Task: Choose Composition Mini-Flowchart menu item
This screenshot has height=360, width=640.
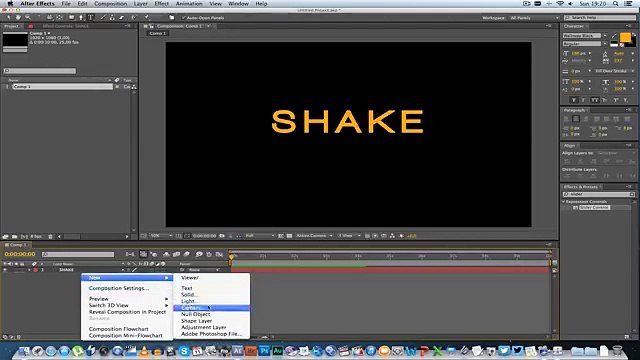Action: (125, 336)
